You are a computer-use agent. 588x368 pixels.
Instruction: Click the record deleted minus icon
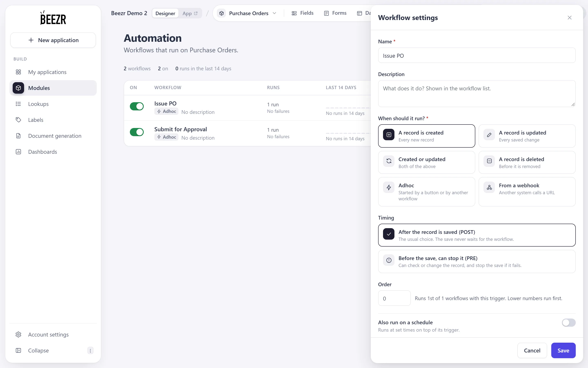point(489,161)
